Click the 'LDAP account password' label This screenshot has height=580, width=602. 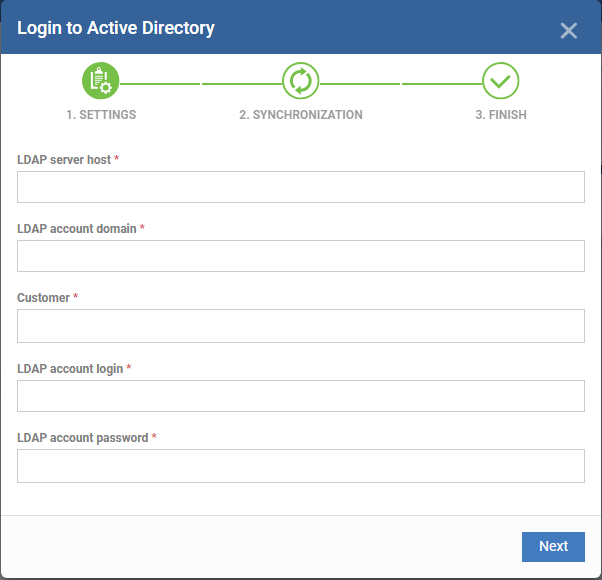(83, 438)
